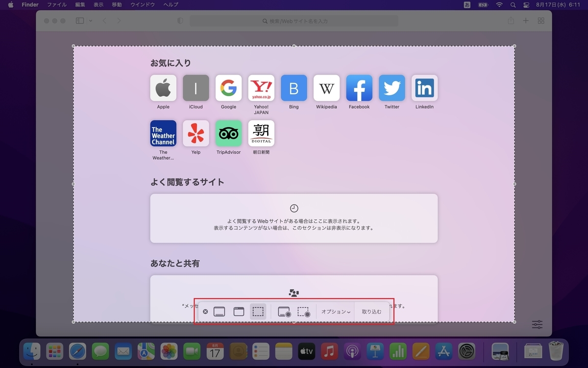Screen dimensions: 588x368
Task: Select record entire screen mode
Action: [285, 312]
